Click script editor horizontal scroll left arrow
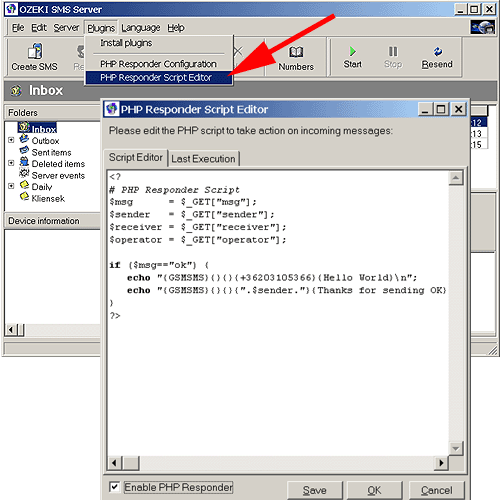The image size is (500, 500). pos(114,463)
